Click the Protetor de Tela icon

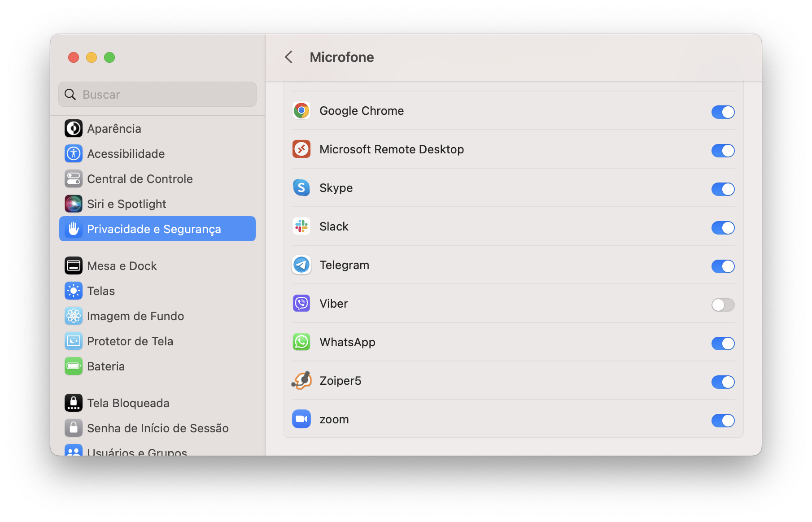click(74, 341)
